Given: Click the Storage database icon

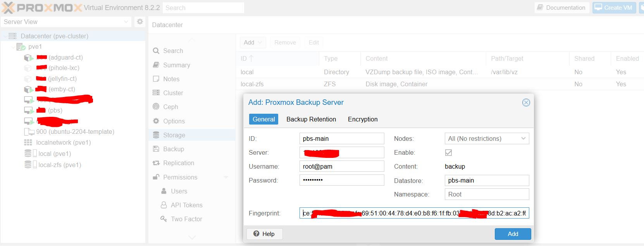Looking at the screenshot, I should click(156, 135).
